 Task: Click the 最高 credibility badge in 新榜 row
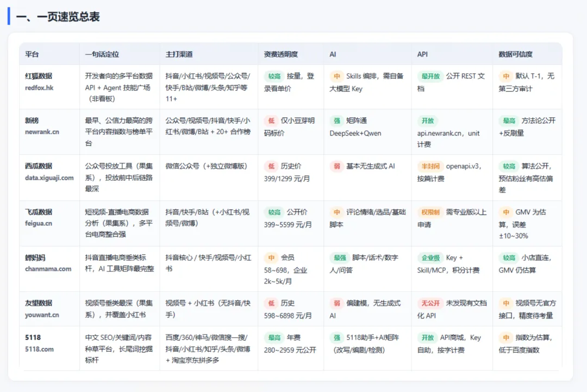coord(509,121)
